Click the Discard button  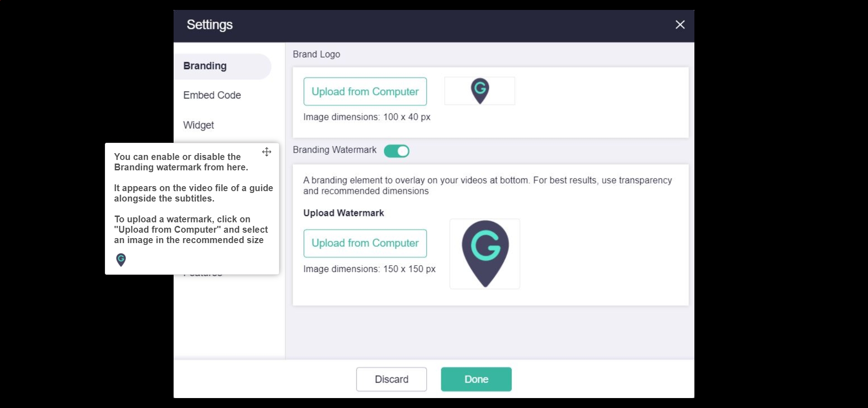pyautogui.click(x=392, y=379)
